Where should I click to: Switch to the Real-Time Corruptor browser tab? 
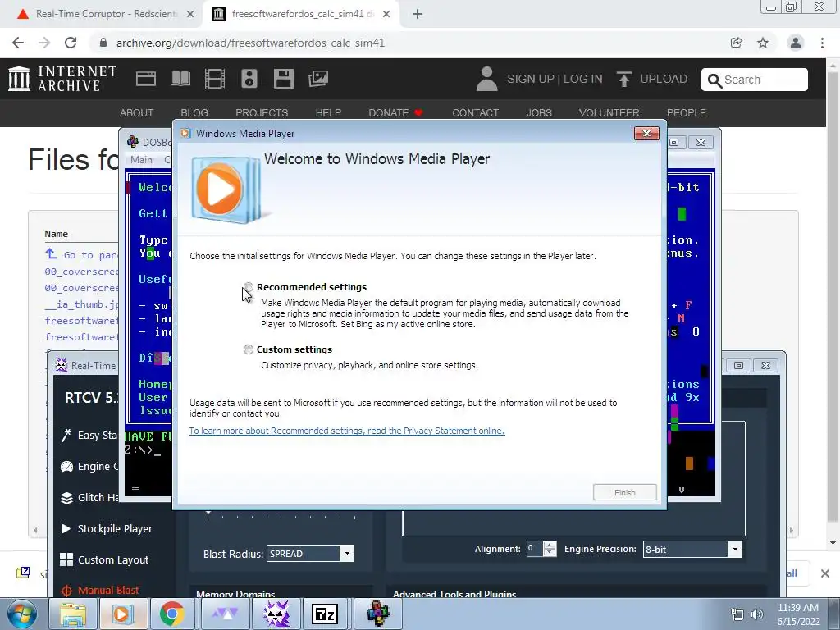pos(105,14)
